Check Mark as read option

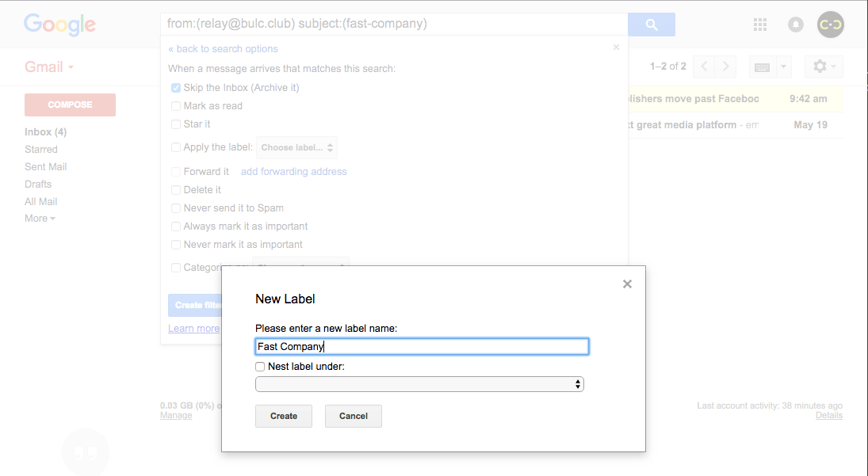pyautogui.click(x=176, y=106)
